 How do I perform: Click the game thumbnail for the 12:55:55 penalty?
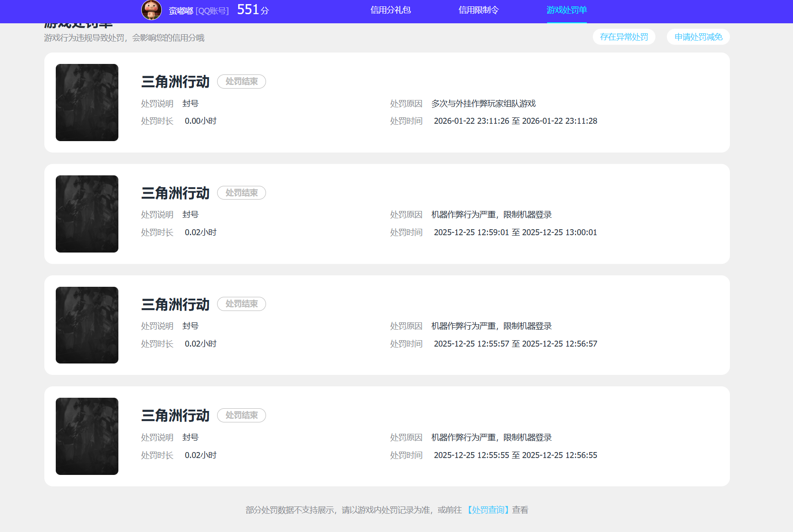[87, 436]
